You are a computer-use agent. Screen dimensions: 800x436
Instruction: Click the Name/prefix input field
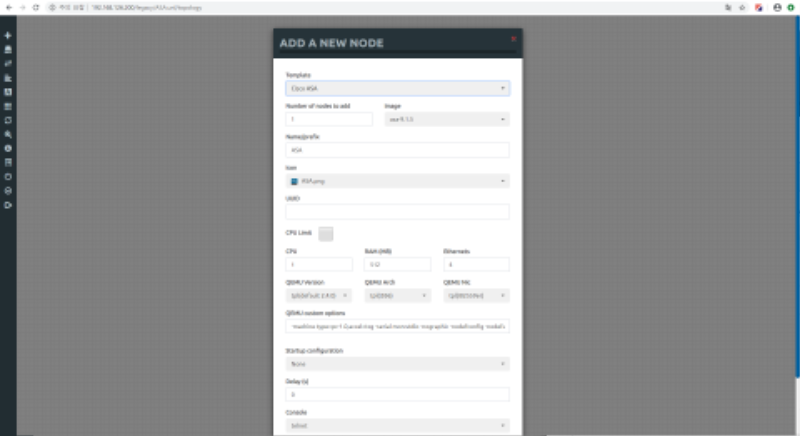(x=397, y=150)
